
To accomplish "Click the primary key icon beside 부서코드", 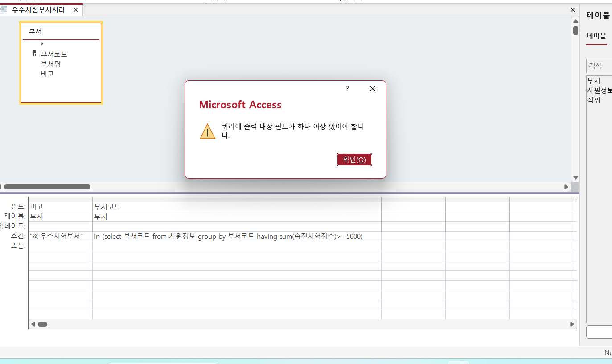I will pyautogui.click(x=34, y=53).
